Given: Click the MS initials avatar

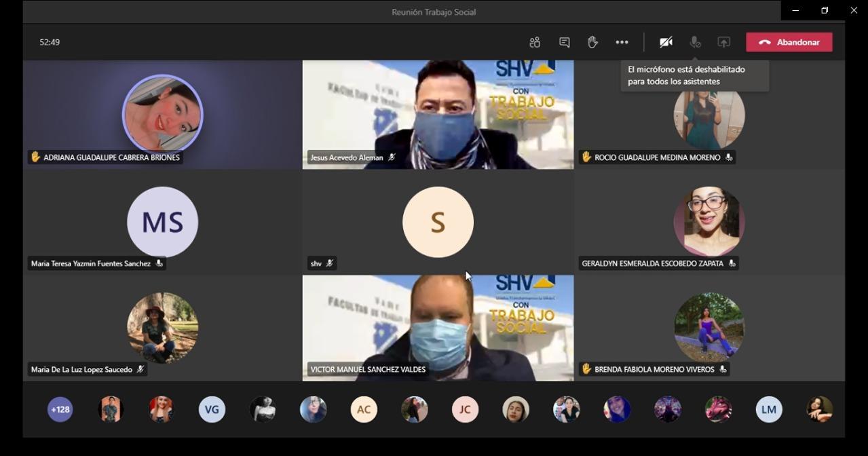Looking at the screenshot, I should (162, 222).
